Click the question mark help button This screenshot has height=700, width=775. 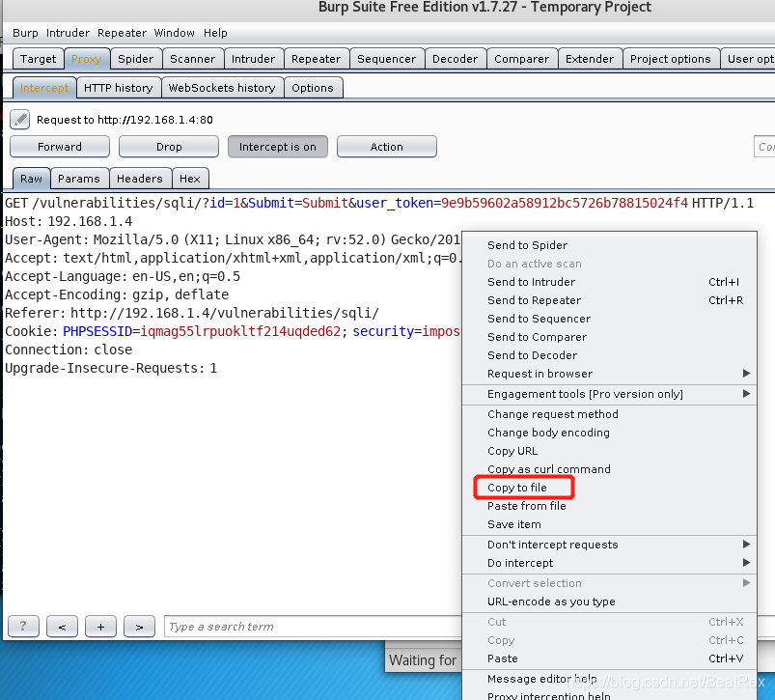click(x=23, y=627)
